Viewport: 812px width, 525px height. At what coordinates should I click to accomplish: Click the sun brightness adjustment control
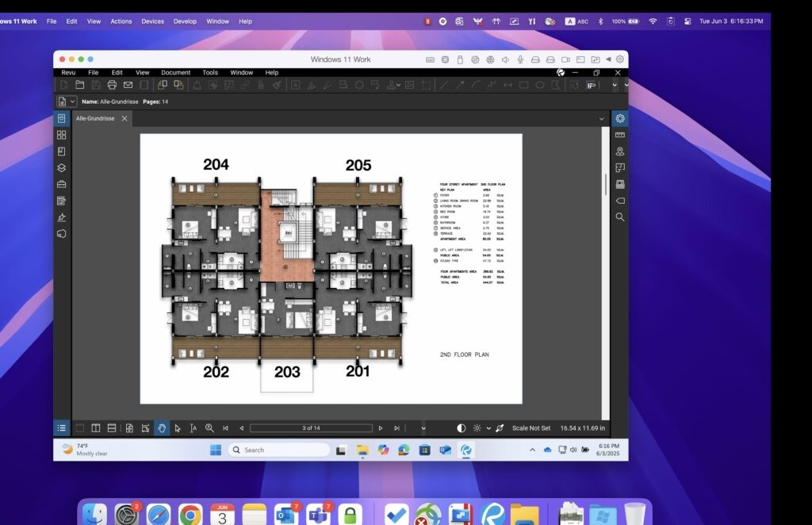tap(476, 428)
